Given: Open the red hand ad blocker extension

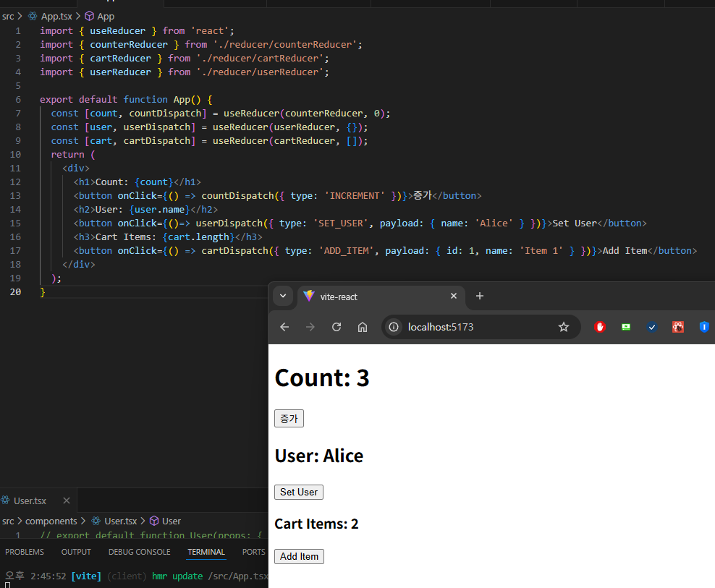Looking at the screenshot, I should point(600,327).
